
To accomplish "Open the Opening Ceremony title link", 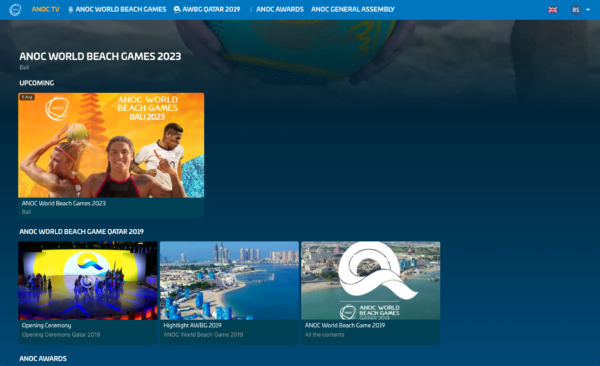I will [x=46, y=325].
